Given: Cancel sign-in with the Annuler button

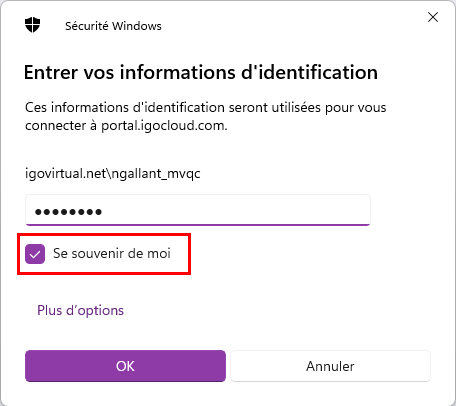Looking at the screenshot, I should click(x=330, y=366).
